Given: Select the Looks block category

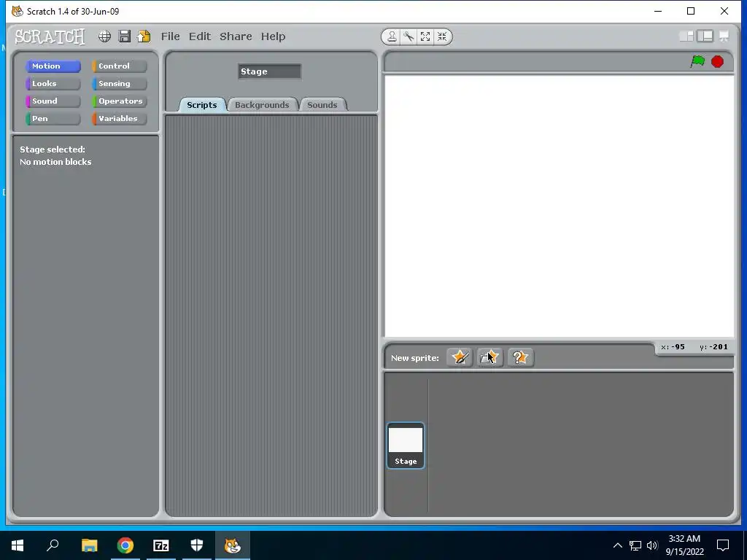Looking at the screenshot, I should 53,84.
